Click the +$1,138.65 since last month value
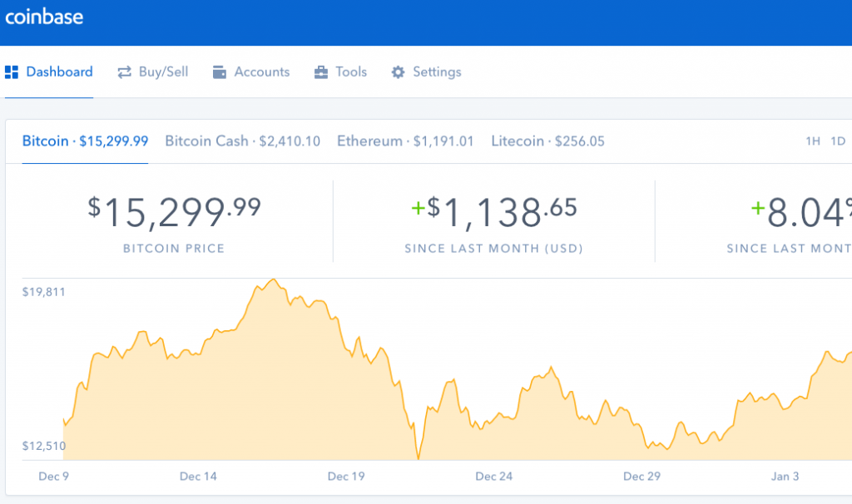The image size is (852, 504). pos(493,212)
